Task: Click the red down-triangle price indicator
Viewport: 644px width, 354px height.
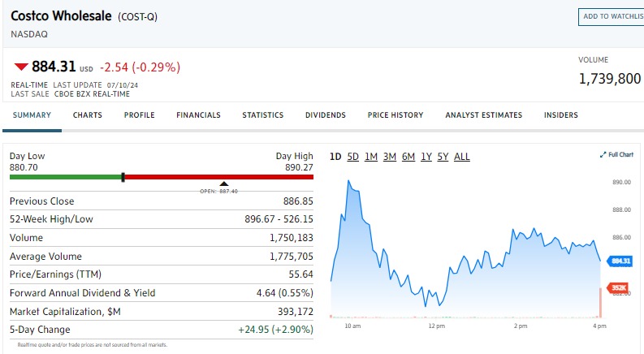Action: (x=21, y=67)
